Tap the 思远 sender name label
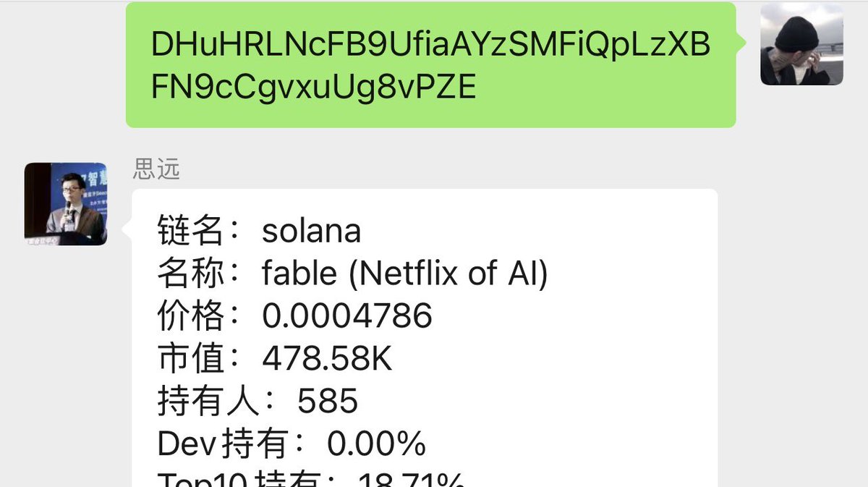 click(x=156, y=169)
